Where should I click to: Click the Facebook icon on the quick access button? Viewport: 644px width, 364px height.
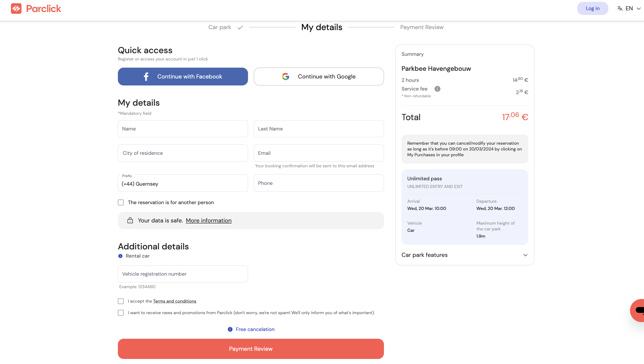click(x=146, y=77)
